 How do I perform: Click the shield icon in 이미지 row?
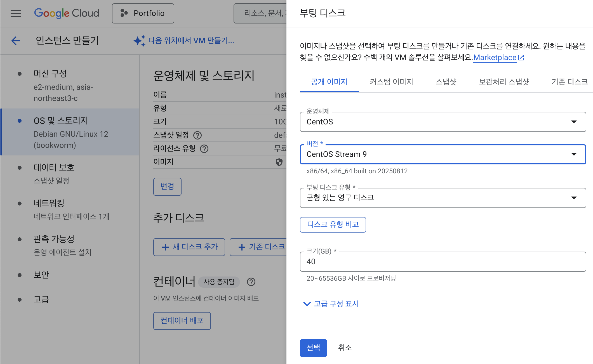tap(279, 162)
